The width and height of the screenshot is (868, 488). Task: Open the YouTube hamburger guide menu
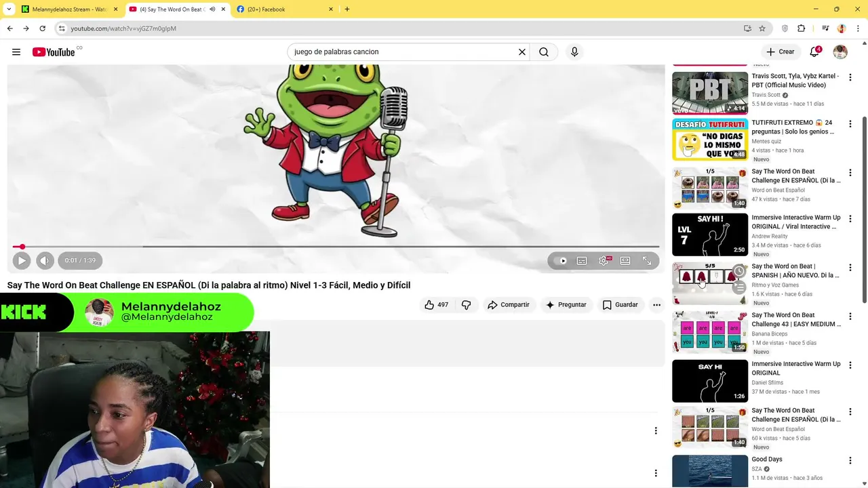pos(16,52)
